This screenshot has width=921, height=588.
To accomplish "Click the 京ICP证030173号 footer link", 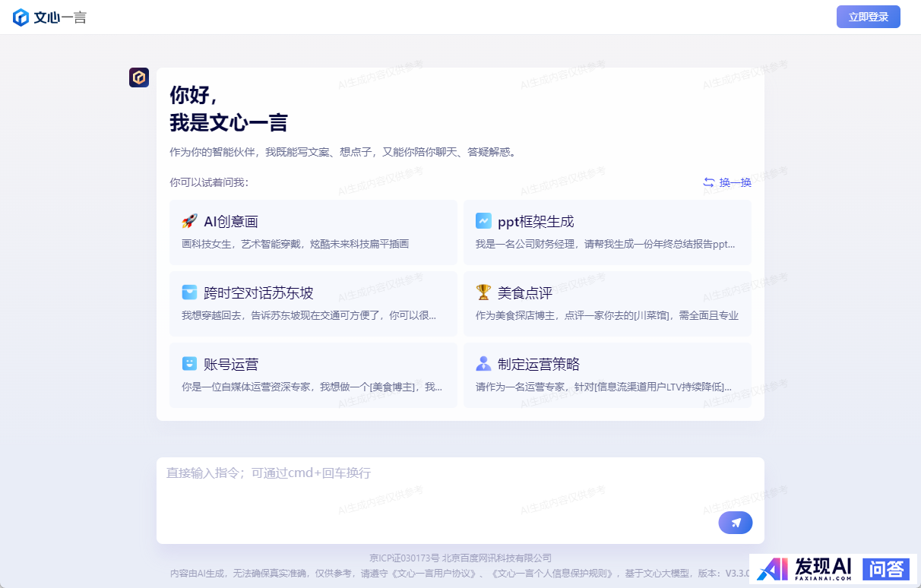I will point(404,558).
